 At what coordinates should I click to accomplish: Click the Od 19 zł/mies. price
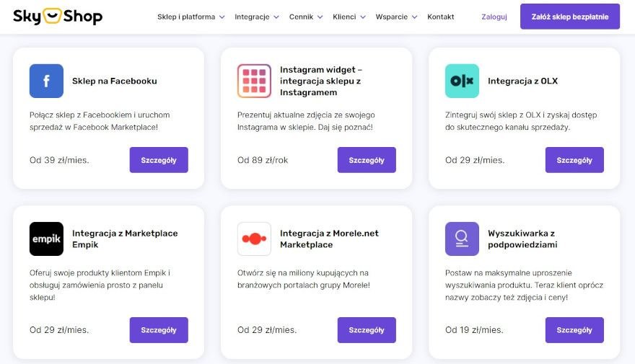tap(474, 330)
